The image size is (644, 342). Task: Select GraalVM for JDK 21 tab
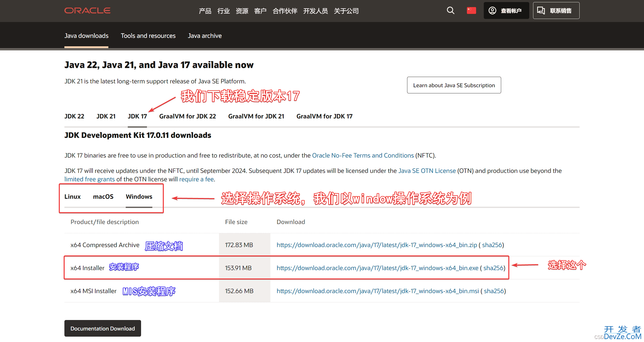[x=256, y=116]
